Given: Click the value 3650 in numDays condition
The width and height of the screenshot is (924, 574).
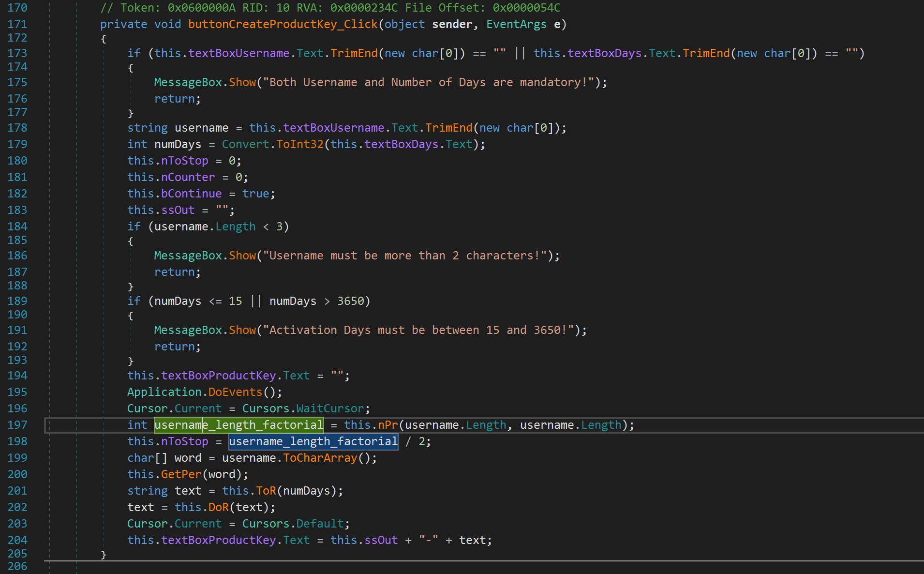Looking at the screenshot, I should point(351,301).
